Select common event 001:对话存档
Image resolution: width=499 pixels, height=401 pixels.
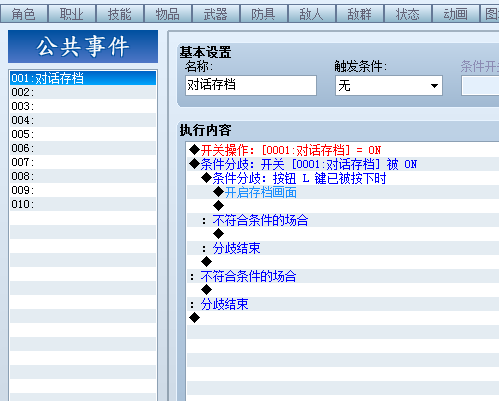(x=83, y=78)
